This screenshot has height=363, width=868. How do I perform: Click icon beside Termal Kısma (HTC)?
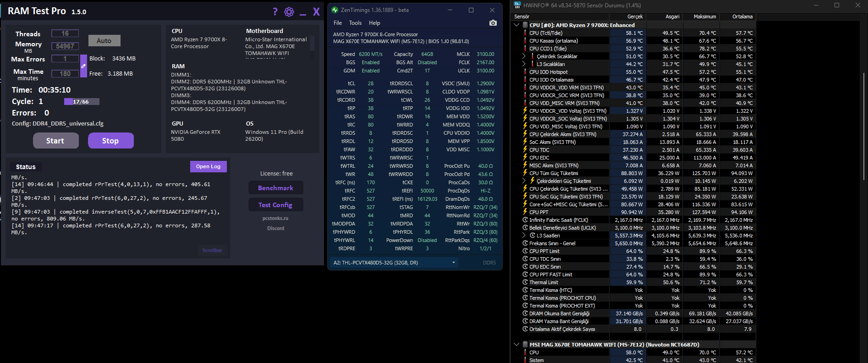click(x=525, y=290)
